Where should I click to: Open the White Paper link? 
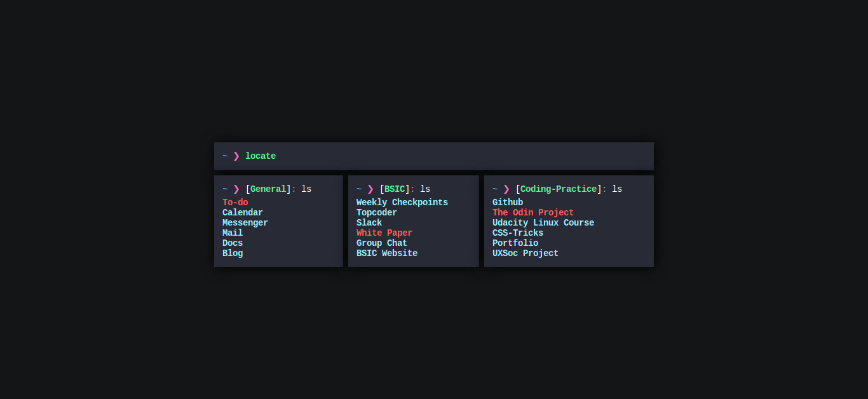[384, 233]
